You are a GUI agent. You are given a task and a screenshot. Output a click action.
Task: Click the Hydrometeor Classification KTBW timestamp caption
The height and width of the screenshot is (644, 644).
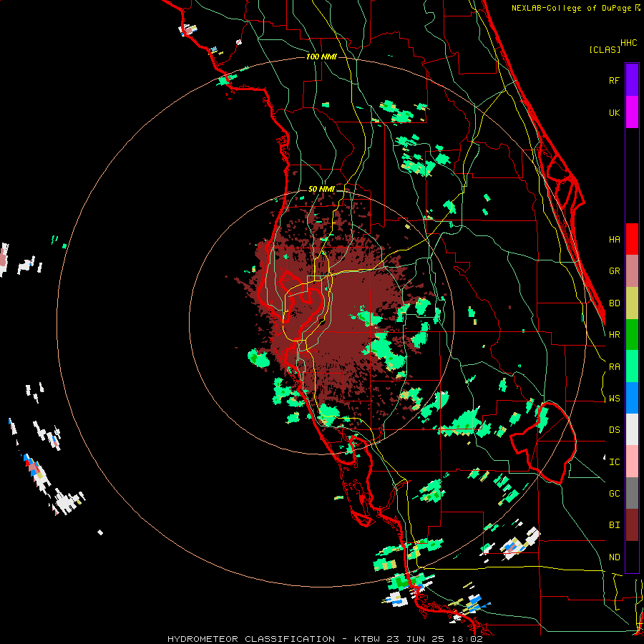tap(325, 639)
